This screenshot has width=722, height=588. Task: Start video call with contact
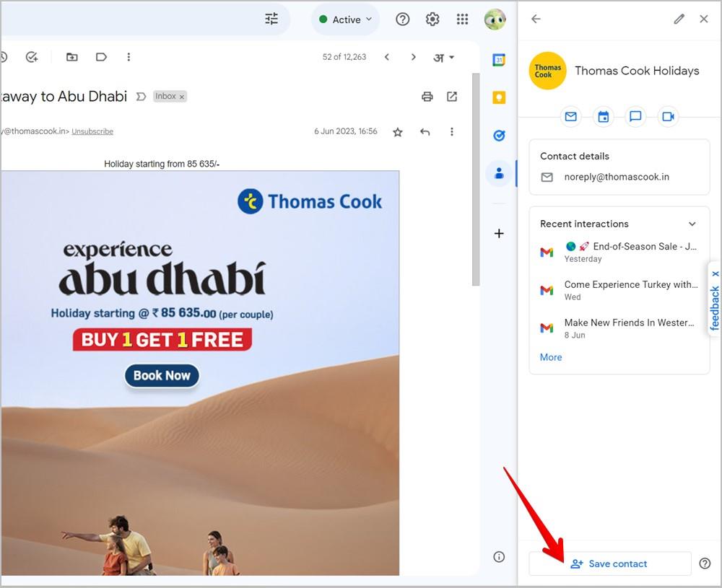[x=668, y=117]
